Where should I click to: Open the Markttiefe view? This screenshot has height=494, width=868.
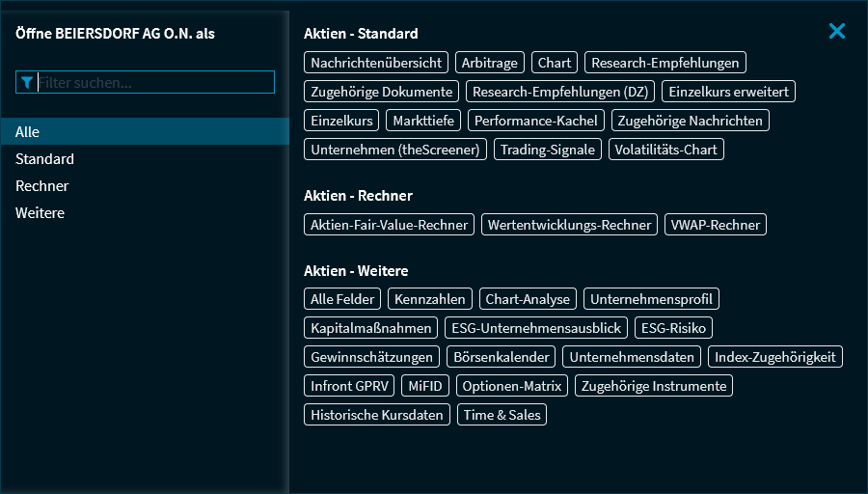tap(425, 121)
